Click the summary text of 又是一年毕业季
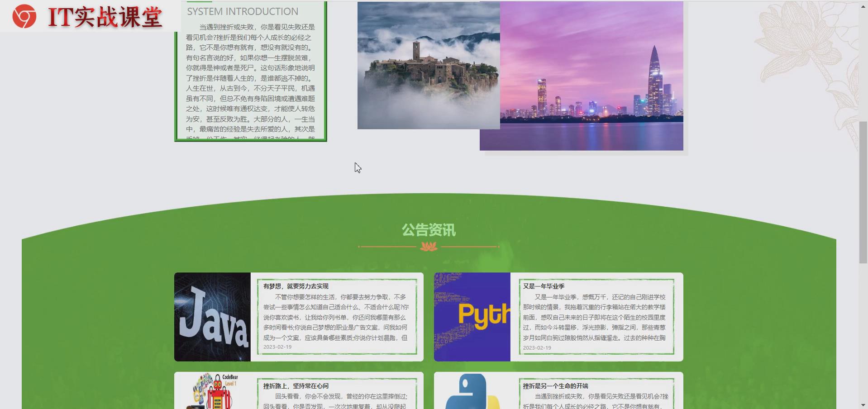The width and height of the screenshot is (868, 409). coord(595,317)
